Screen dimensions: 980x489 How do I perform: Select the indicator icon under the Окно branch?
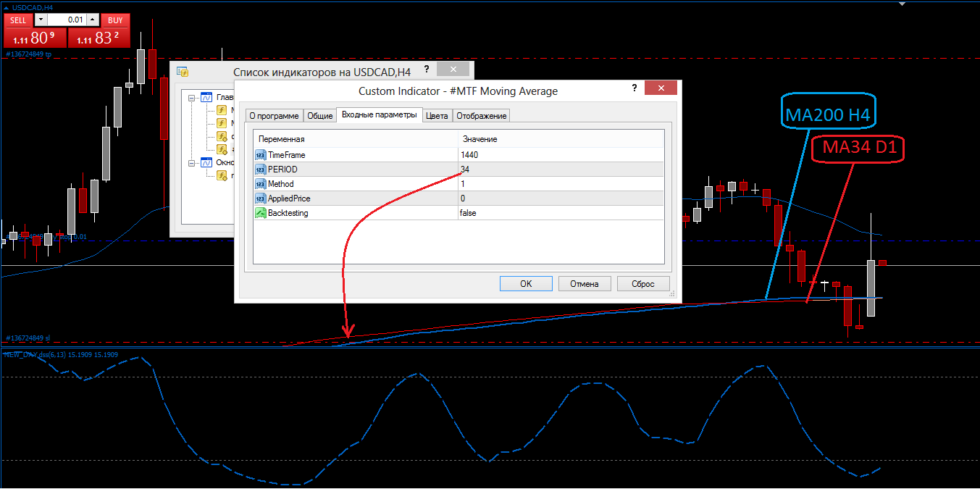(222, 175)
